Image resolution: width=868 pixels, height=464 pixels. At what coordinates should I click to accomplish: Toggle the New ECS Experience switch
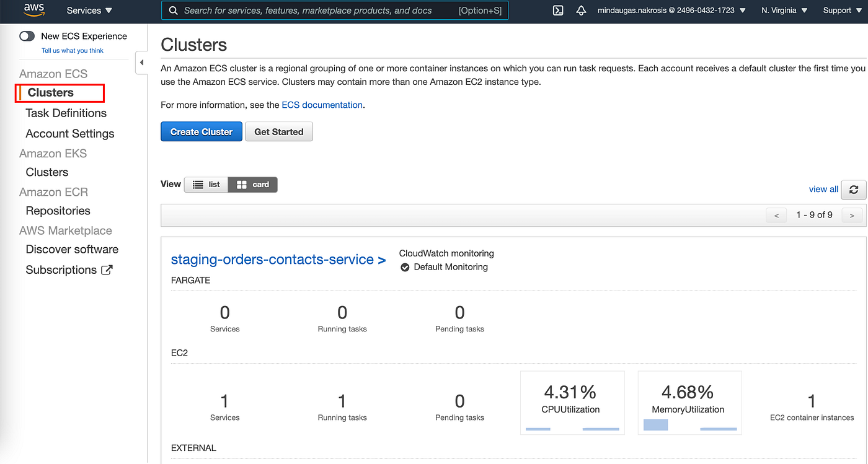[27, 36]
